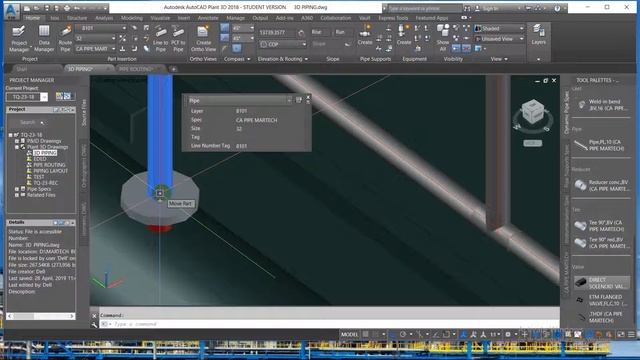Image resolution: width=640 pixels, height=360 pixels.
Task: Choose Tee 90° BV palette tool
Action: point(601,226)
